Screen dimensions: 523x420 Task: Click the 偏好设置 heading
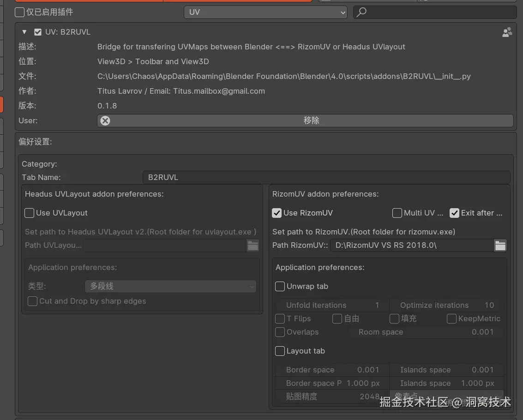tap(36, 142)
